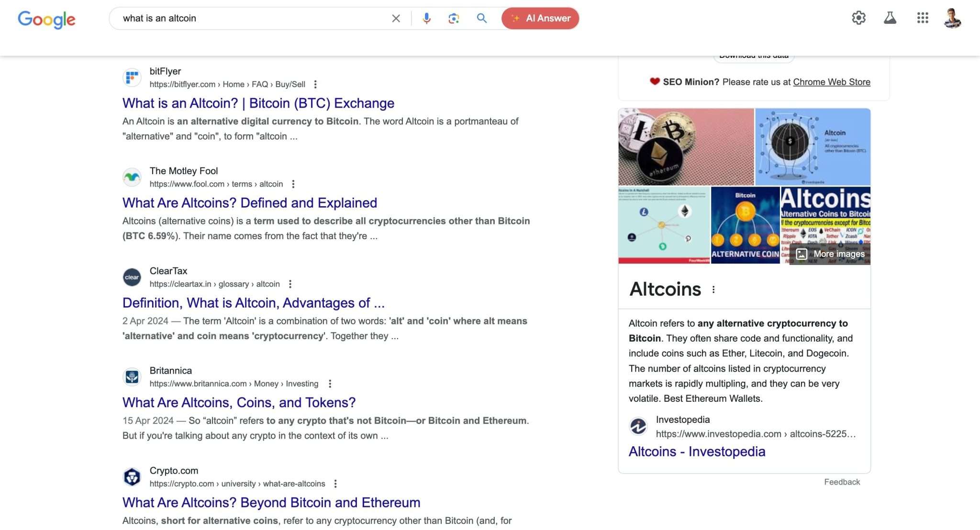The height and width of the screenshot is (530, 980).
Task: Open the Altcoins - Investopedia link
Action: click(697, 451)
